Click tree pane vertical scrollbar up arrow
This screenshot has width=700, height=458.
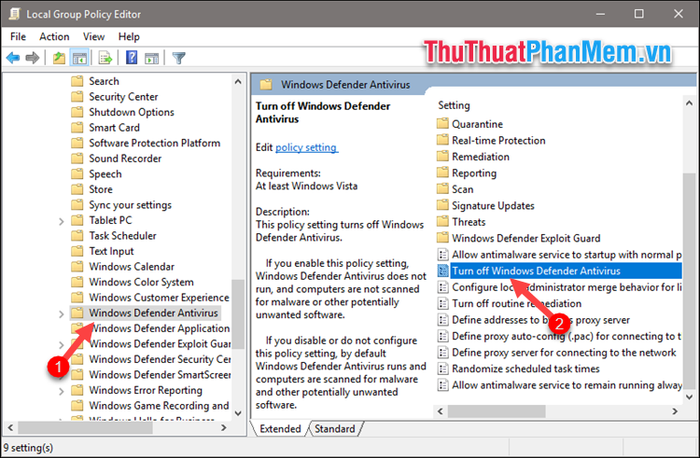click(x=238, y=81)
